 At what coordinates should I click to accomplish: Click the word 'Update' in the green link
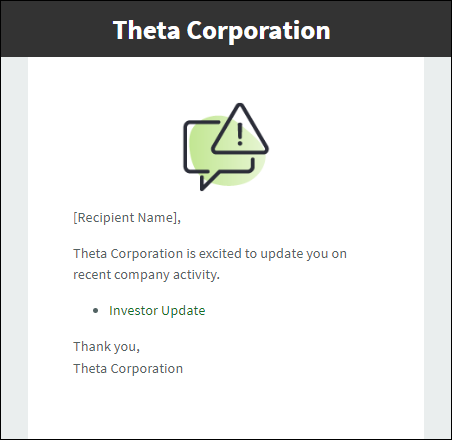(183, 311)
